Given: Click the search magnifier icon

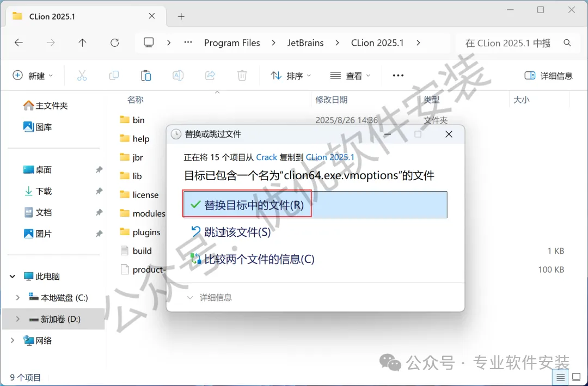Looking at the screenshot, I should coord(567,43).
